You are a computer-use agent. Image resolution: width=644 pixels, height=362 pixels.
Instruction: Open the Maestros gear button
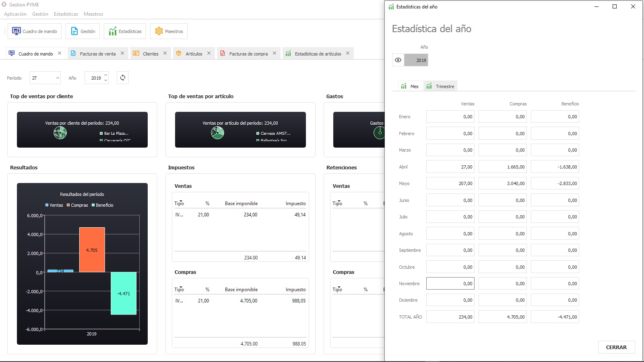click(169, 31)
